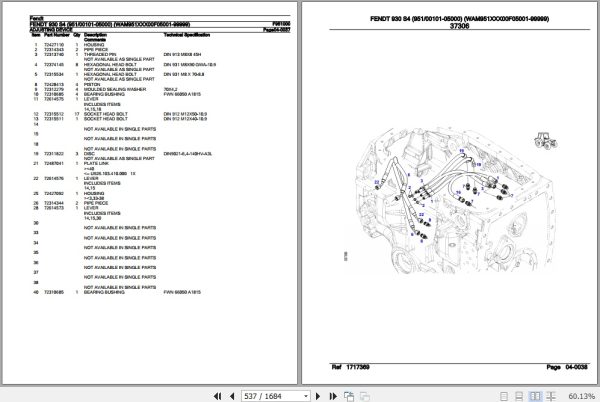
Task: Click Ref 1717369 in the page footer
Action: (351, 367)
